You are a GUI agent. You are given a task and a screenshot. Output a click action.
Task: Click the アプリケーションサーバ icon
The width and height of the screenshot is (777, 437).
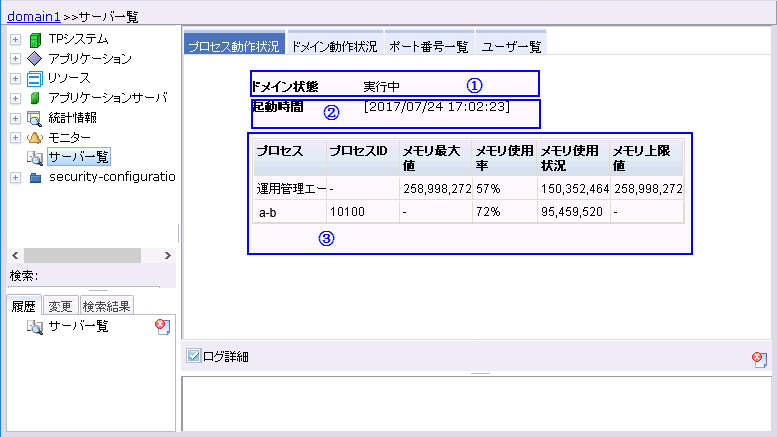35,98
